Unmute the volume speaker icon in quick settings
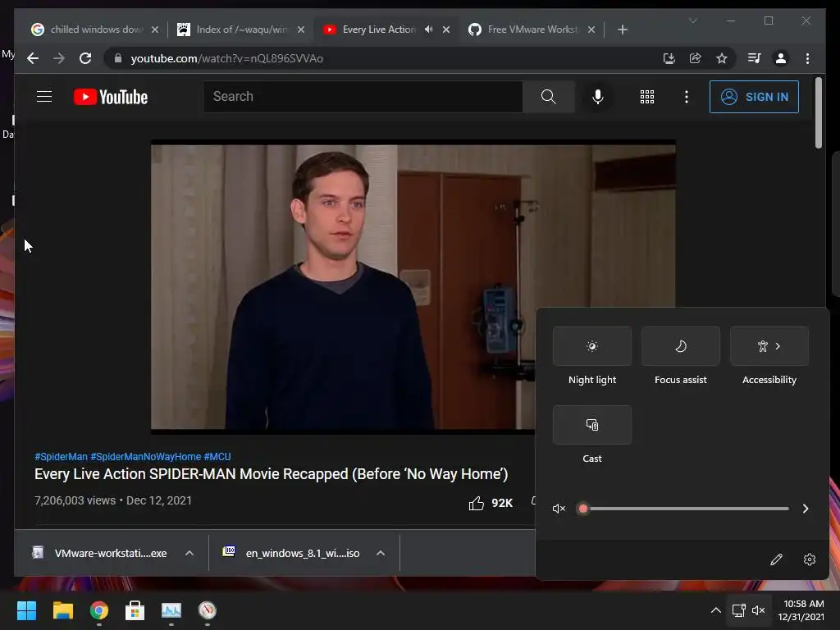The height and width of the screenshot is (630, 840). click(x=559, y=509)
